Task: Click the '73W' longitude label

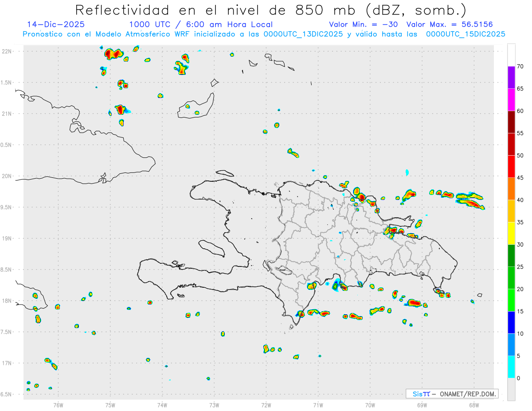Action: point(214,405)
